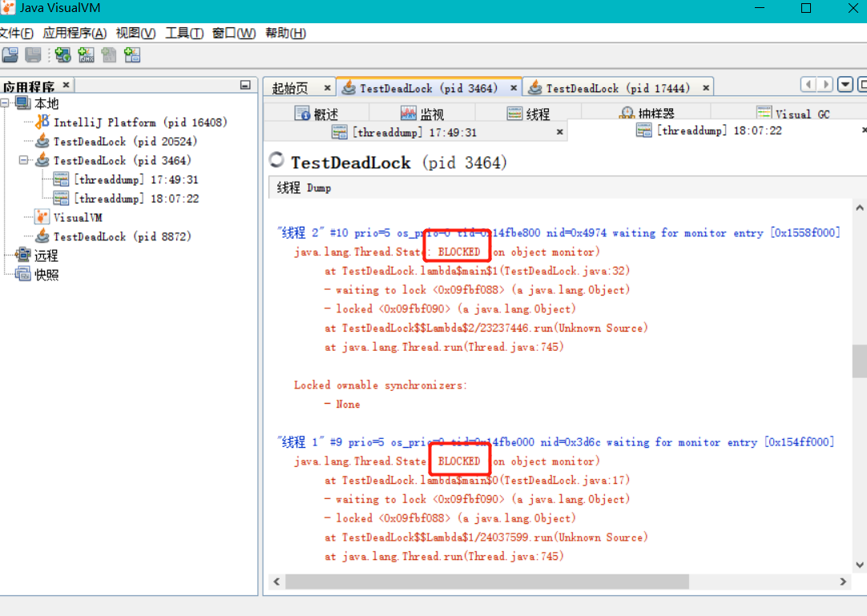Image resolution: width=867 pixels, height=616 pixels.
Task: Select TestDeadLock (pid 8872) tree item
Action: pos(123,236)
